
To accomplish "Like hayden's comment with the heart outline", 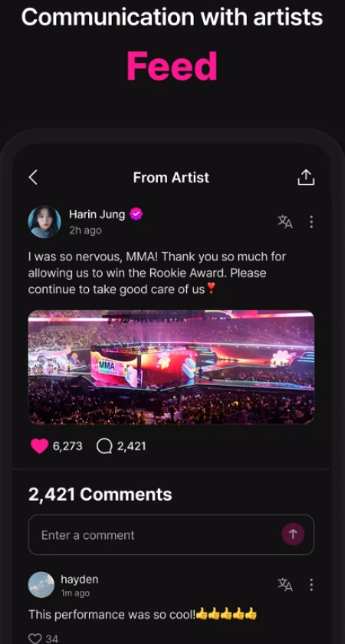I will click(36, 639).
